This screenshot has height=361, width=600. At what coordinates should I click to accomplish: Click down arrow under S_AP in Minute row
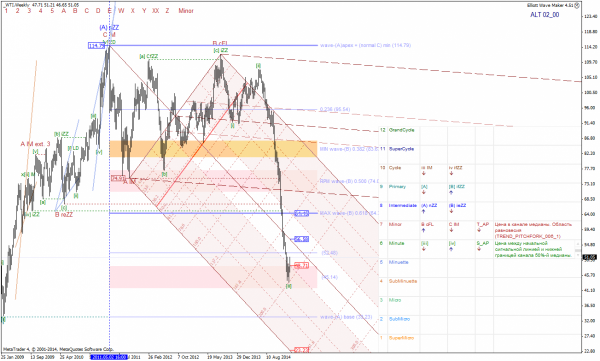[x=479, y=249]
